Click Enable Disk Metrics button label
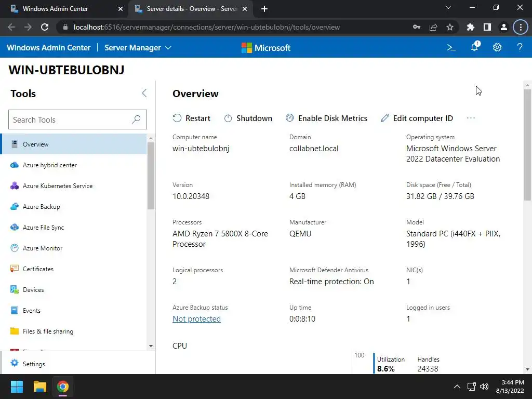Viewport: 532px width, 399px height. 332,118
